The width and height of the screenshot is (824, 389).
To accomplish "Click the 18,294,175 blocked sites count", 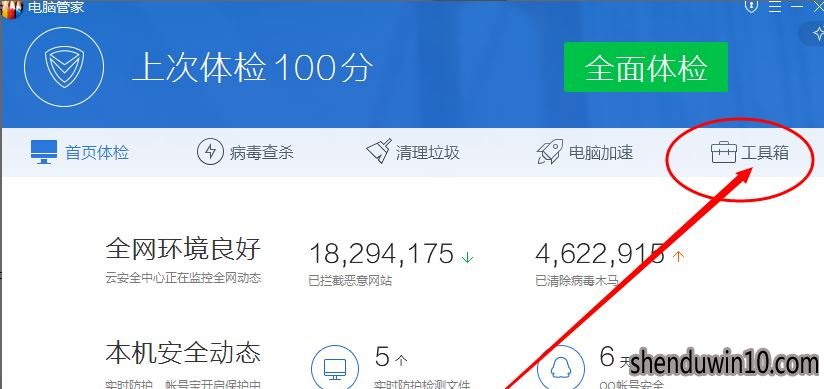I will pos(382,254).
